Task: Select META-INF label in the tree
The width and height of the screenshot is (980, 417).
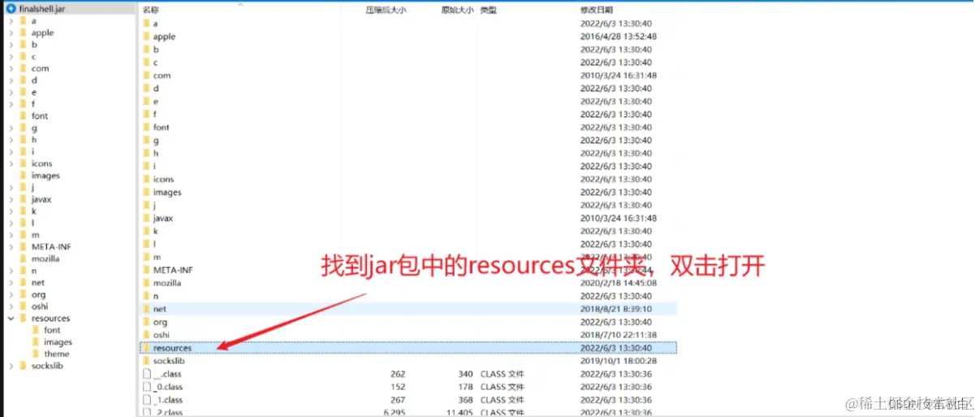Action: tap(51, 247)
